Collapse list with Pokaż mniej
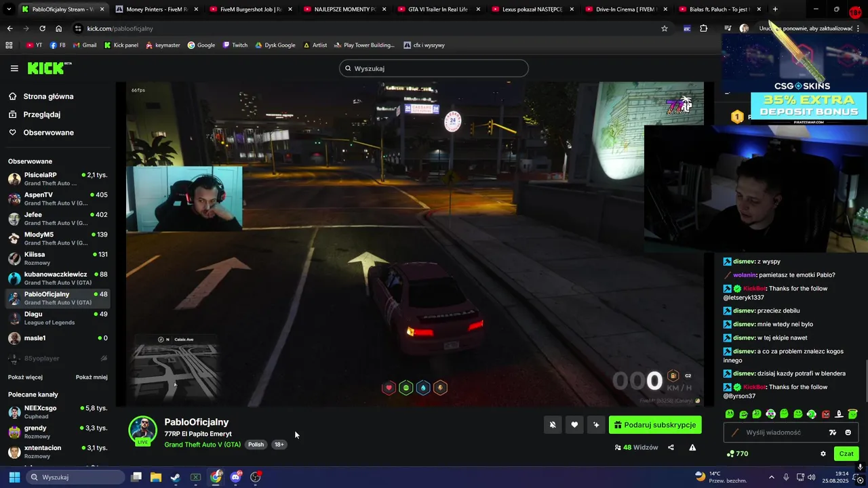 (x=92, y=377)
